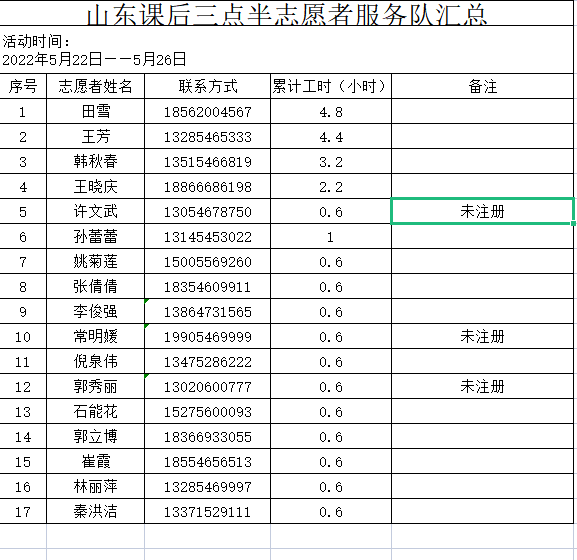Image resolution: width=577 pixels, height=560 pixels.
Task: Click the name cell 王晓庆
Action: pyautogui.click(x=96, y=187)
